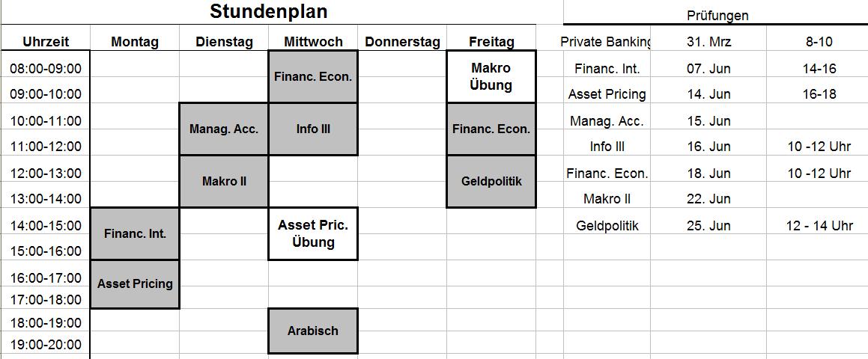Click the Manag. Acc. block on Dienstag

click(x=224, y=129)
